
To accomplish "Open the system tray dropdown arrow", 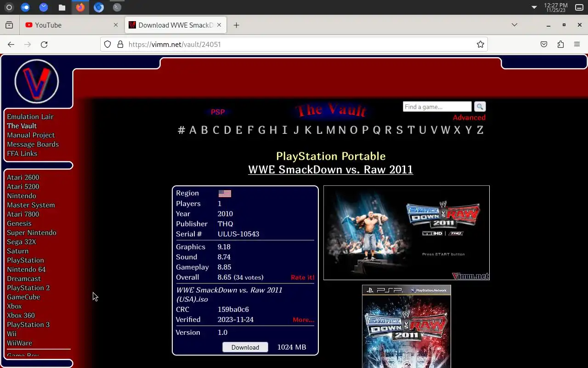I will pos(534,7).
